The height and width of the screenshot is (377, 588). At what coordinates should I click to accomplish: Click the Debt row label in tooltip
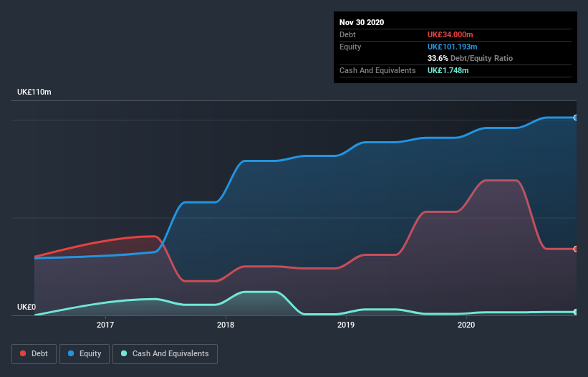[x=347, y=34]
